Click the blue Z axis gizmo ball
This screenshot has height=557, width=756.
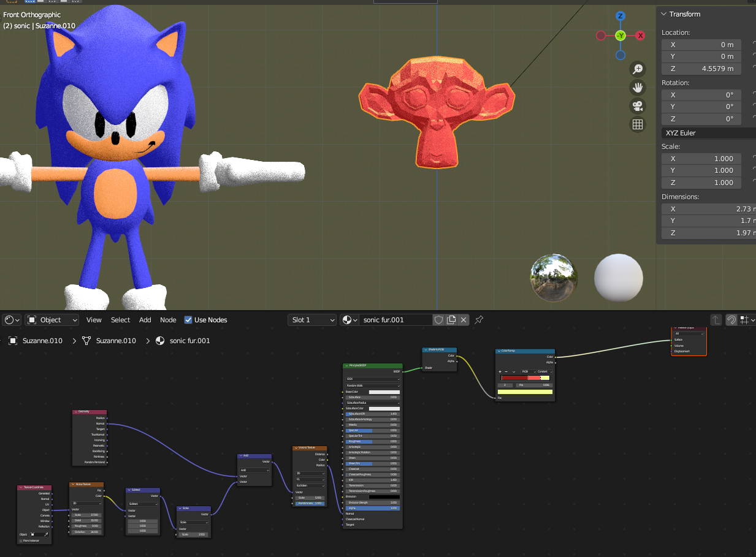click(x=620, y=16)
